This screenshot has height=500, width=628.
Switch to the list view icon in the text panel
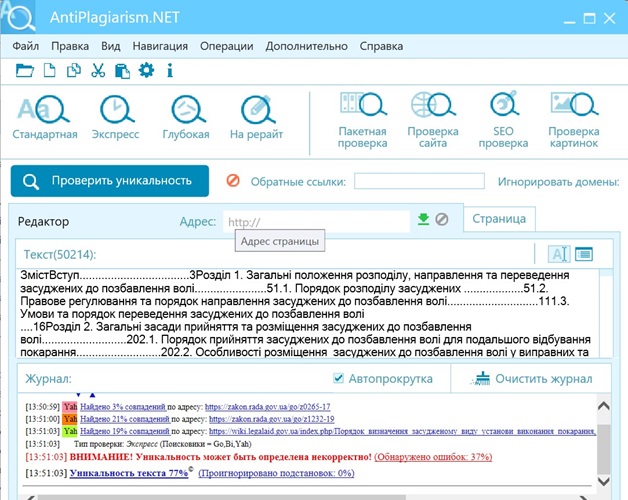click(584, 254)
